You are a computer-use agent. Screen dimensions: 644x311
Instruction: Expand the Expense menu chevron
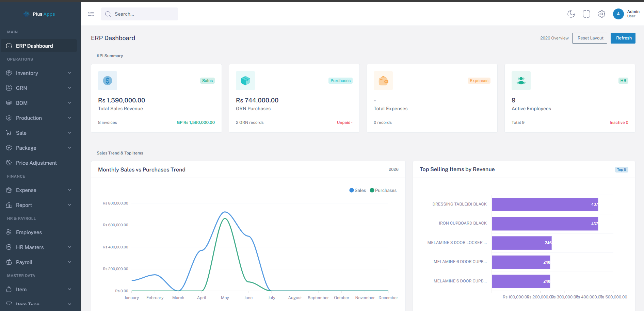[x=69, y=190]
